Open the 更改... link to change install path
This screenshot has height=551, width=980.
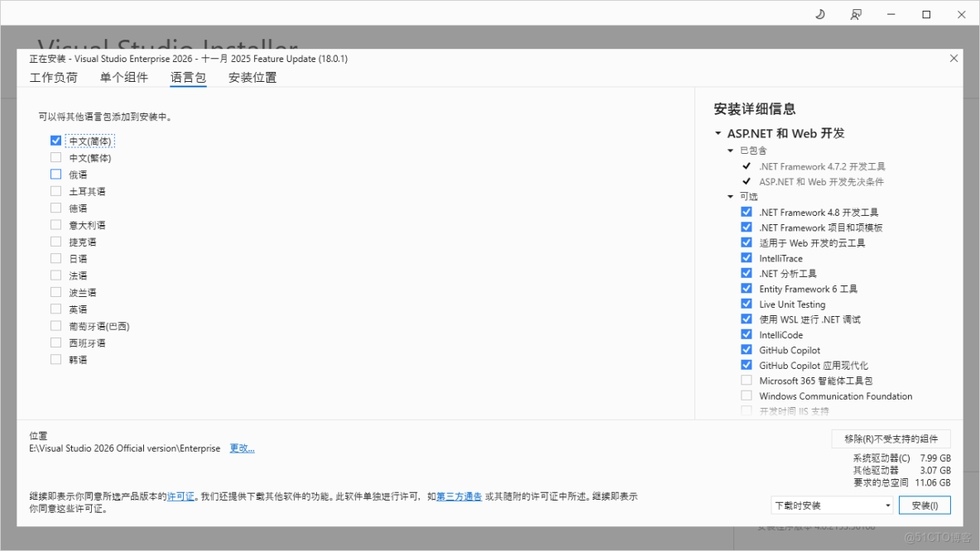pyautogui.click(x=243, y=448)
